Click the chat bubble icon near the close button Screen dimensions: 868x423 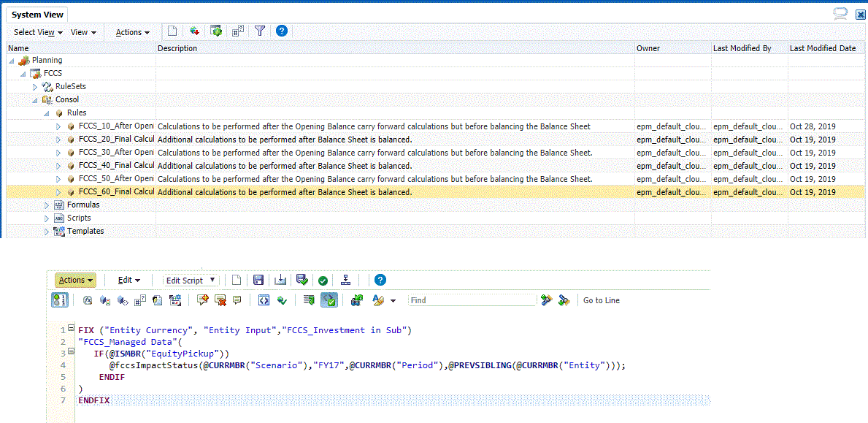(x=841, y=14)
